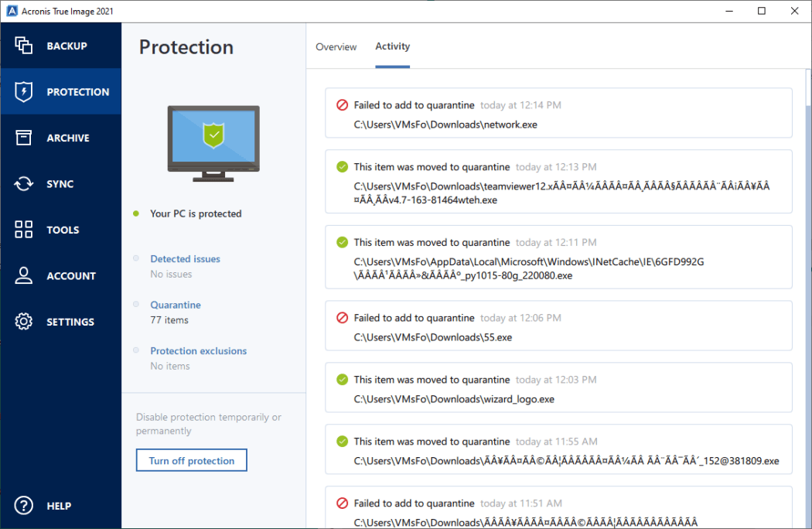The height and width of the screenshot is (529, 812).
Task: Click the green checkmark on the teamviewer12 entry
Action: pyautogui.click(x=341, y=166)
